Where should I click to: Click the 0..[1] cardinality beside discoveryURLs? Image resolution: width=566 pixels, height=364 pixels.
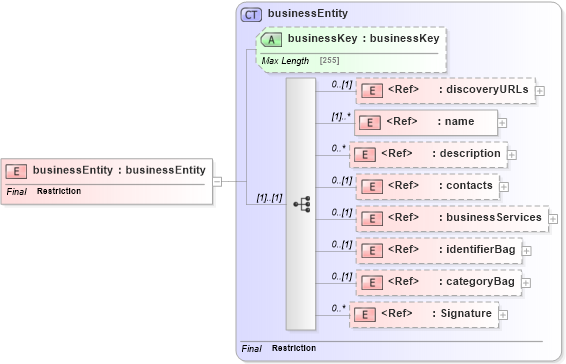(341, 84)
